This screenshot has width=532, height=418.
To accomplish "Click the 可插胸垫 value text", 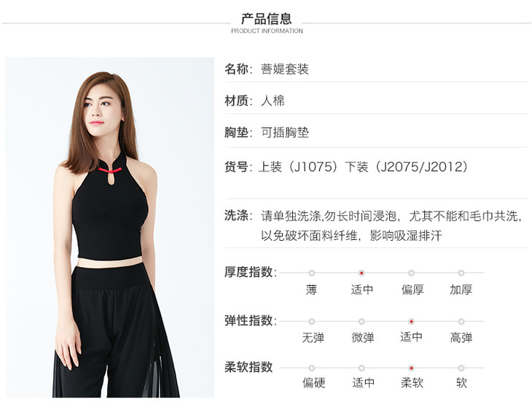I will point(285,133).
